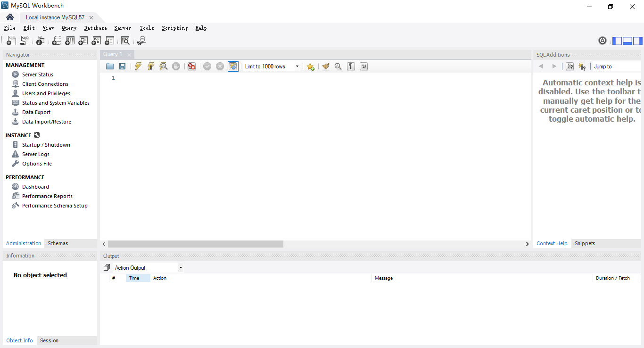The image size is (644, 348).
Task: Open the File menu
Action: point(9,28)
